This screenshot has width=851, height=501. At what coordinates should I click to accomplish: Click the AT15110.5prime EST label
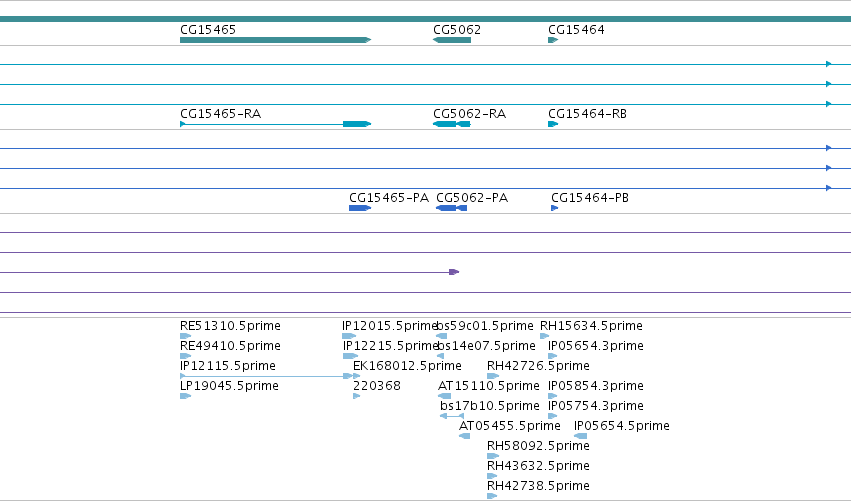point(488,386)
